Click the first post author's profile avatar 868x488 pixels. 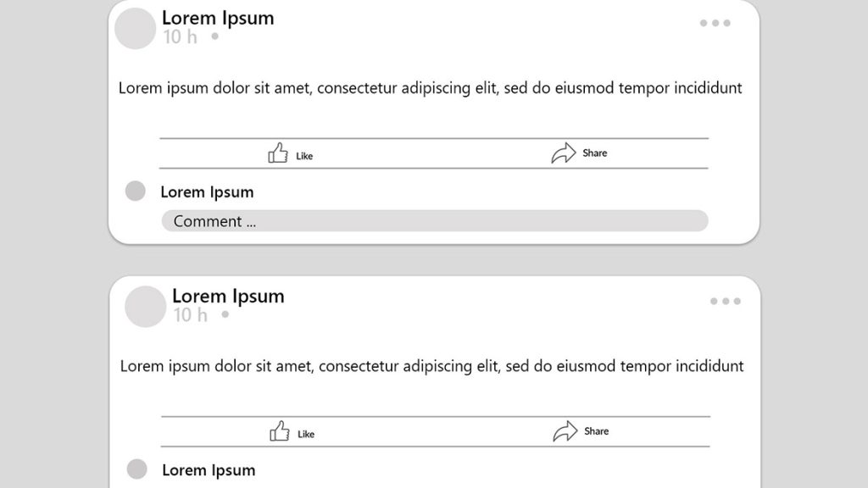135,28
